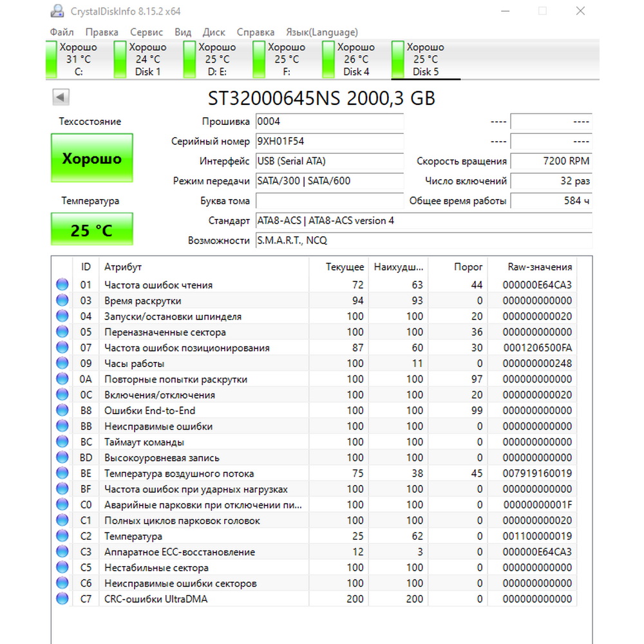
Task: Click the status circle for CRC-ошибки UltraDMA row
Action: (62, 598)
